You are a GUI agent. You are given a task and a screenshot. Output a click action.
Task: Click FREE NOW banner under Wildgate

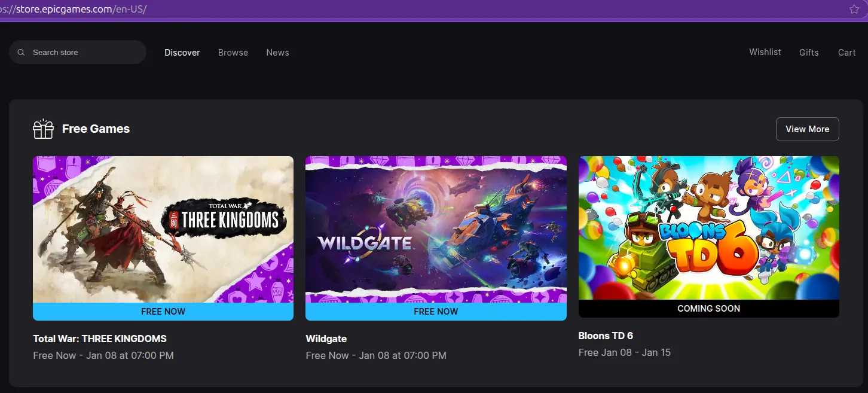click(436, 312)
